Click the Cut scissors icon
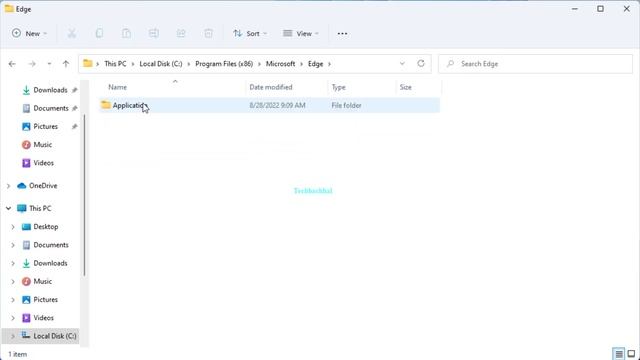This screenshot has height=360, width=640. click(72, 33)
